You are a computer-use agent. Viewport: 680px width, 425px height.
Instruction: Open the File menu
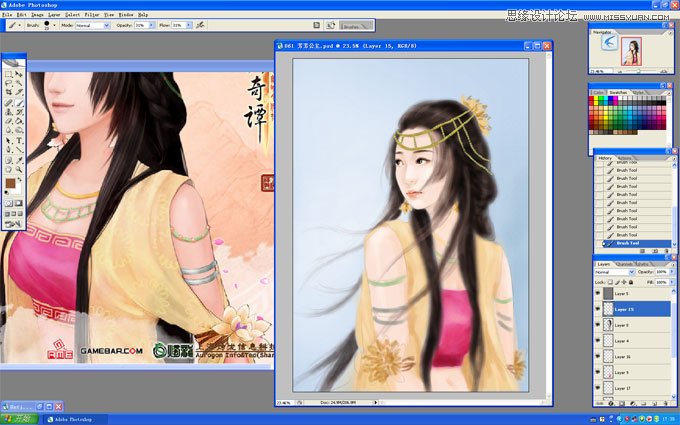click(x=7, y=15)
